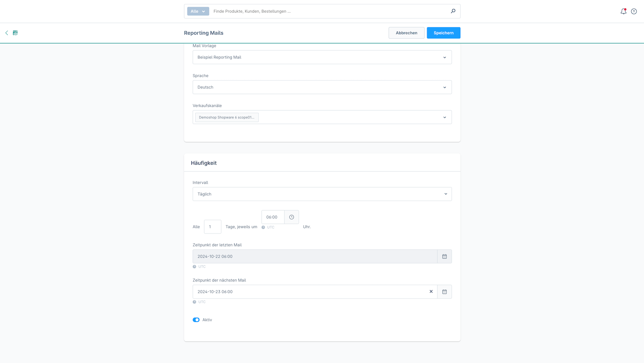Open the notifications bell
644x363 pixels.
pos(624,11)
